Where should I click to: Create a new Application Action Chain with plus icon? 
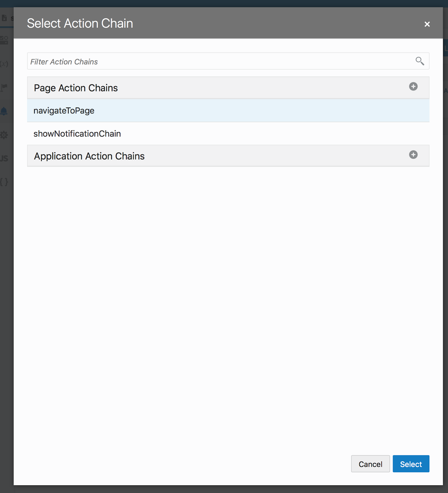(413, 155)
